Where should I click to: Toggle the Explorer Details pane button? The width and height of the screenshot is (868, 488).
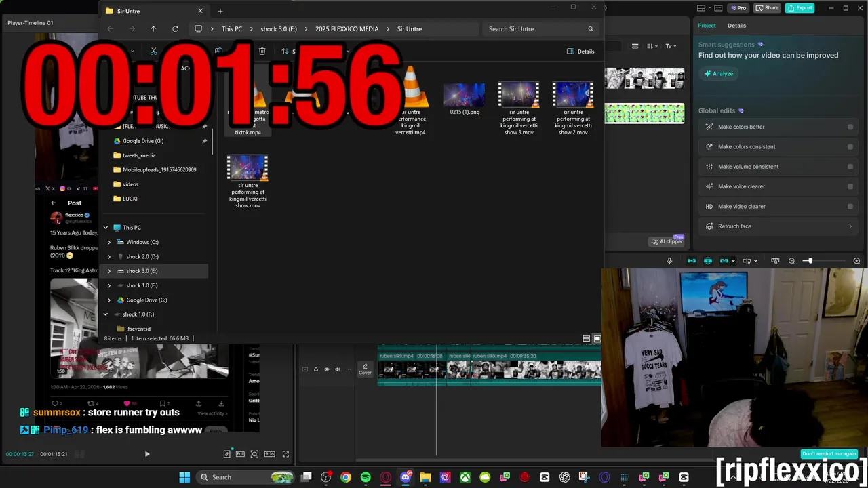(x=580, y=52)
